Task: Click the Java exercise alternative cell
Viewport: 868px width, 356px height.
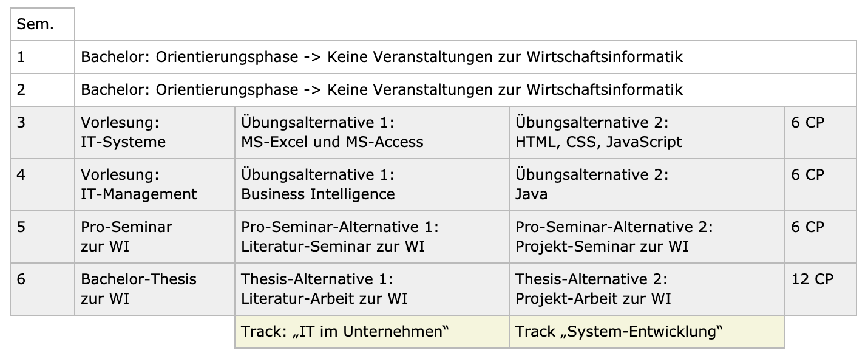Action: [x=646, y=184]
